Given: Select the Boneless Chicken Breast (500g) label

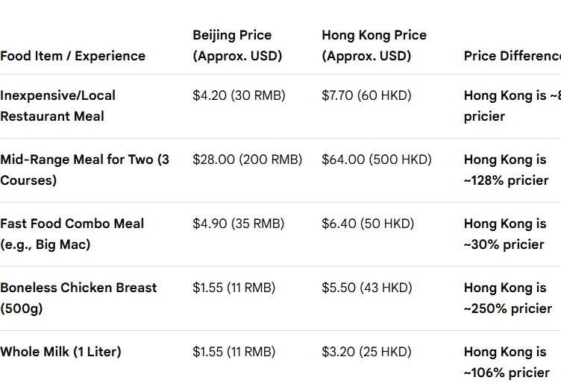Looking at the screenshot, I should pos(78,298).
